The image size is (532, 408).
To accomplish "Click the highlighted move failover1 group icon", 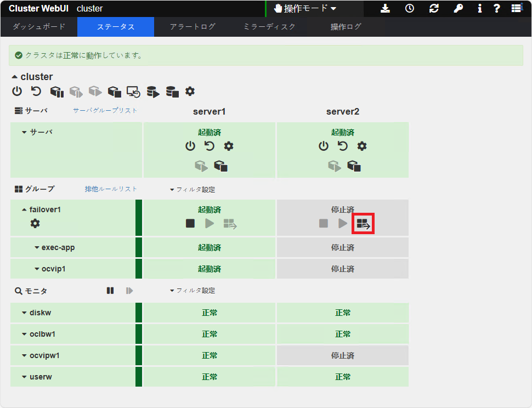I will pos(363,223).
